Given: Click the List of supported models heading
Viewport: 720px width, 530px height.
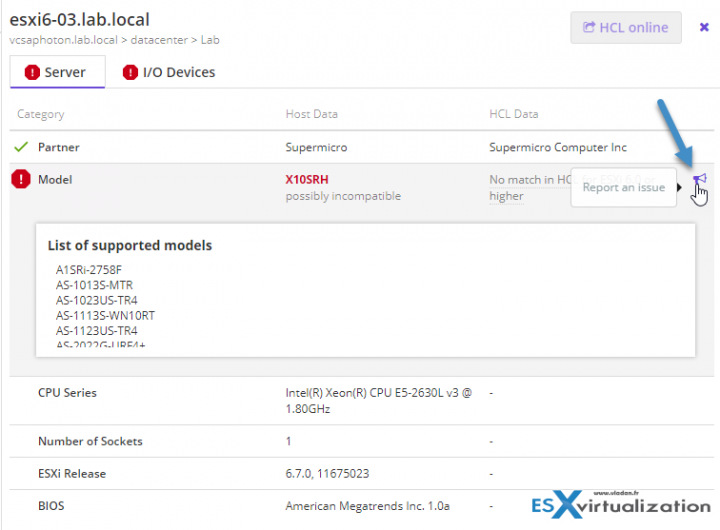Looking at the screenshot, I should tap(130, 245).
